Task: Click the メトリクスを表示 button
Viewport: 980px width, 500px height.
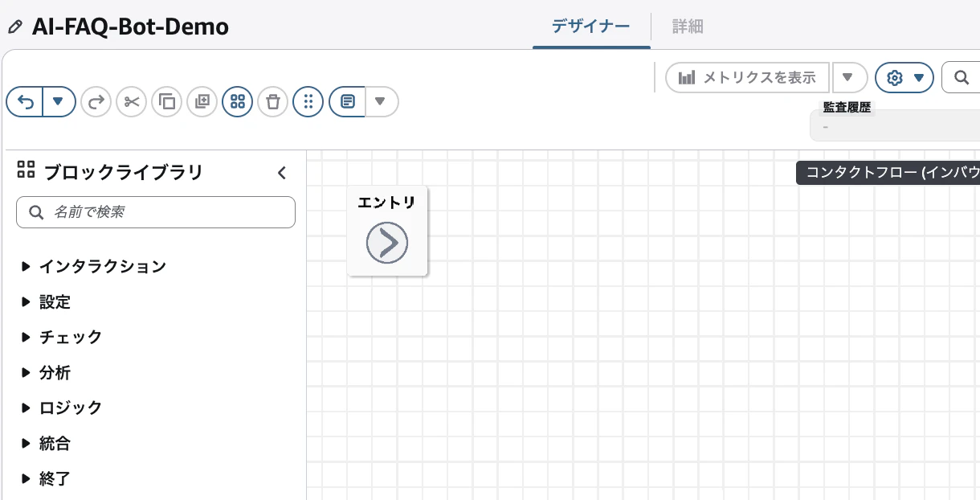Action: (747, 78)
